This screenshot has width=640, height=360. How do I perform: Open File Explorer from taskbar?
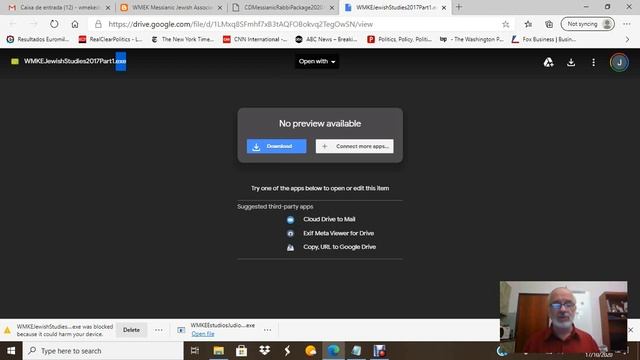[219, 351]
